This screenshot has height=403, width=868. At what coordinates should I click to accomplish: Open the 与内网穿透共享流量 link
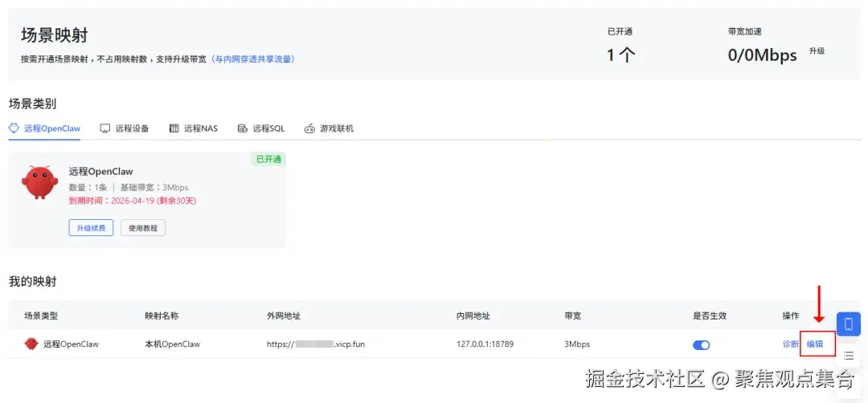pyautogui.click(x=252, y=59)
